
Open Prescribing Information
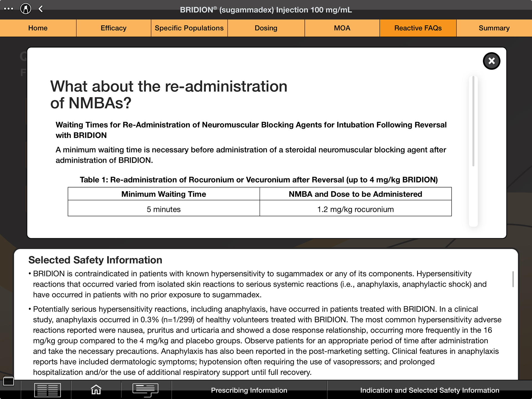249,390
